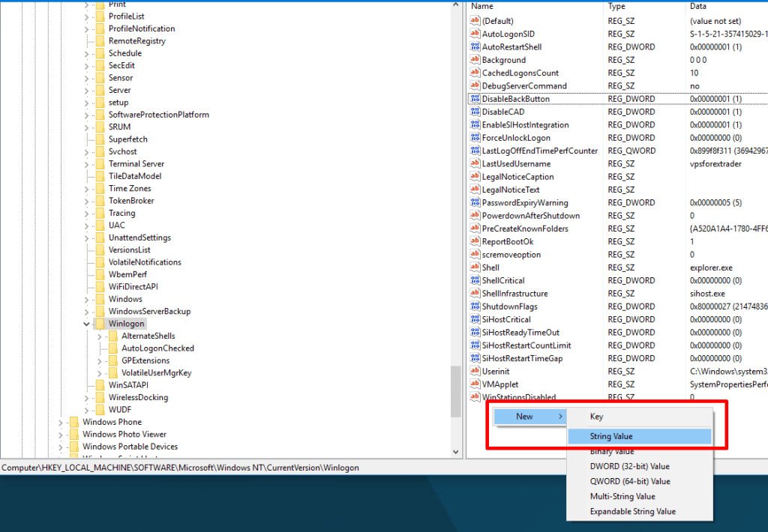Viewport: 768px width, 532px height.
Task: Choose Key from the New submenu
Action: click(x=639, y=417)
